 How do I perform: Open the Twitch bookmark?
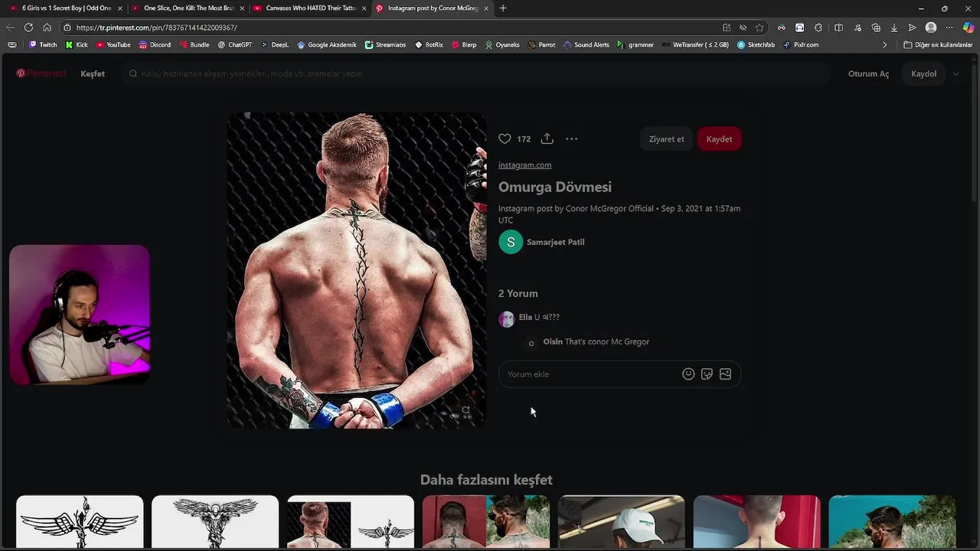click(43, 45)
